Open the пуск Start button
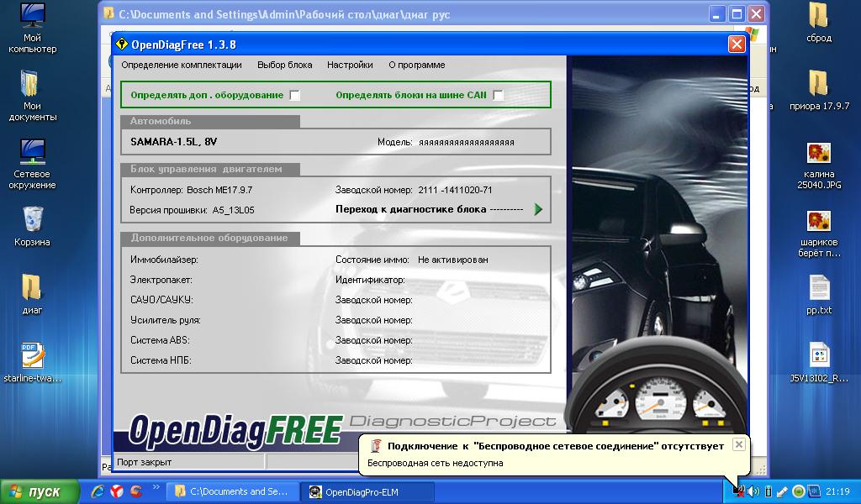The width and height of the screenshot is (861, 504). click(x=40, y=492)
